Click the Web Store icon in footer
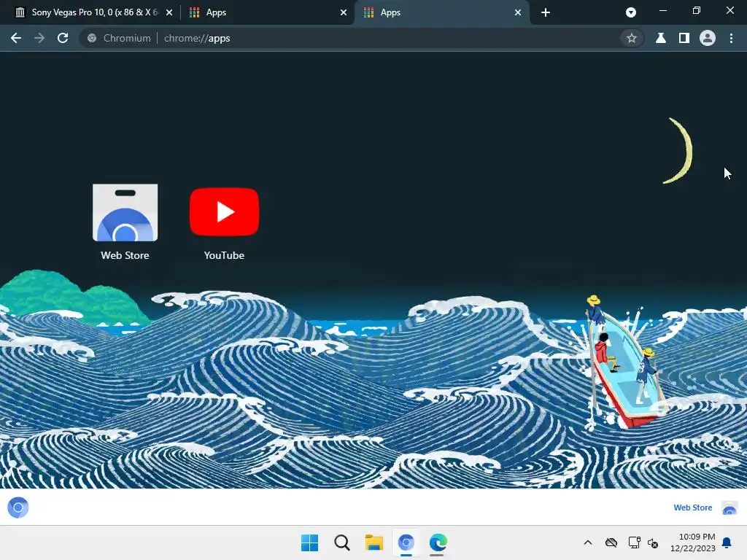This screenshot has height=560, width=747. [729, 507]
